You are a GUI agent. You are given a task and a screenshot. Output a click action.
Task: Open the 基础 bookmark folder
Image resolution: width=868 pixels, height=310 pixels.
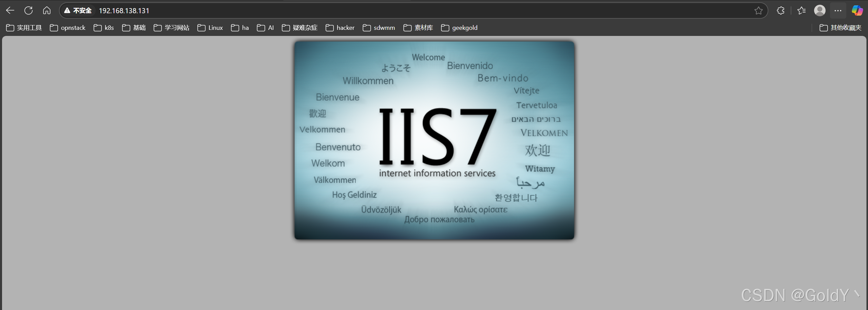pos(134,28)
